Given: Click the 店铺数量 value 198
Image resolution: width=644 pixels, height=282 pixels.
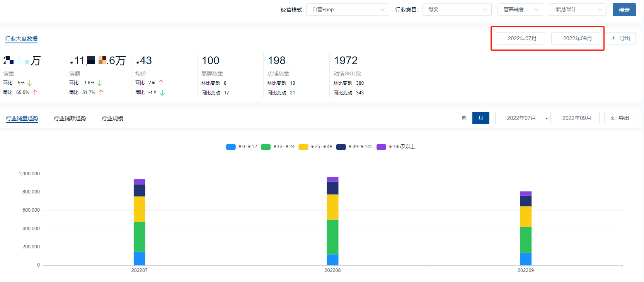Looking at the screenshot, I should 277,61.
